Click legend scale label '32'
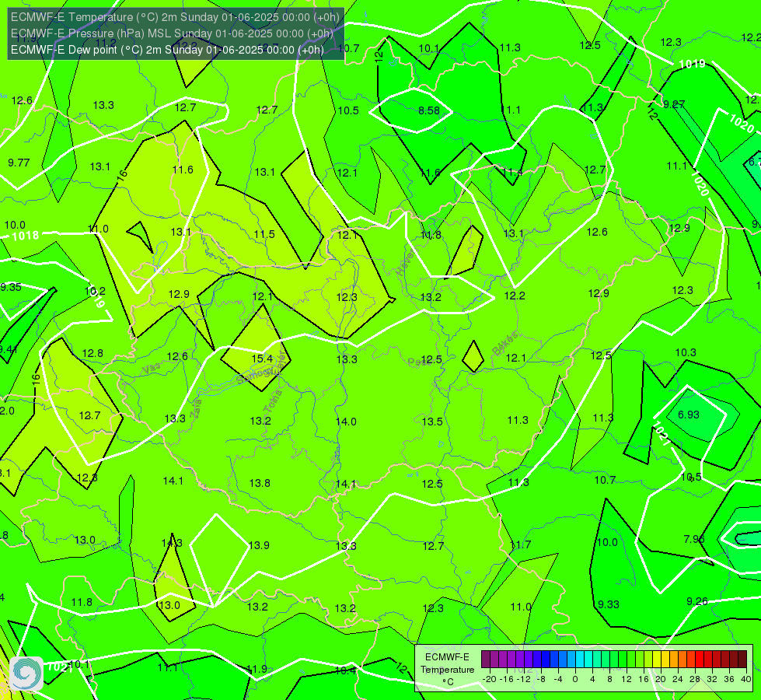Viewport: 761px width, 700px height. tap(712, 679)
